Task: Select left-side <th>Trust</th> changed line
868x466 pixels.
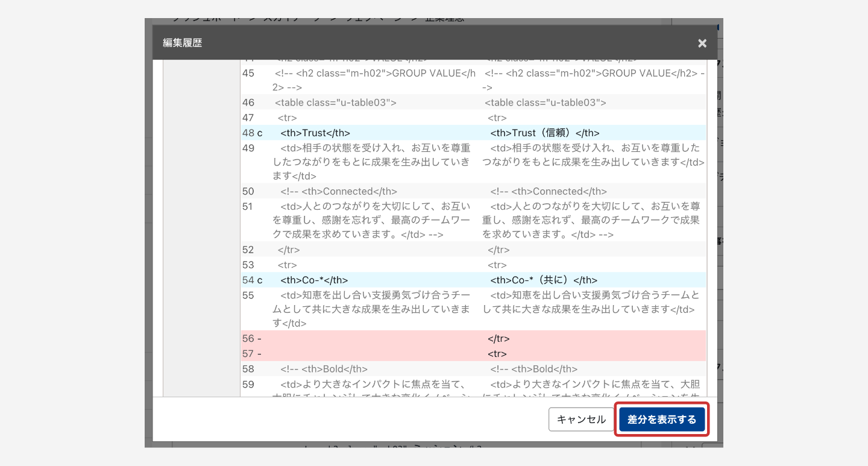Action: pos(315,133)
